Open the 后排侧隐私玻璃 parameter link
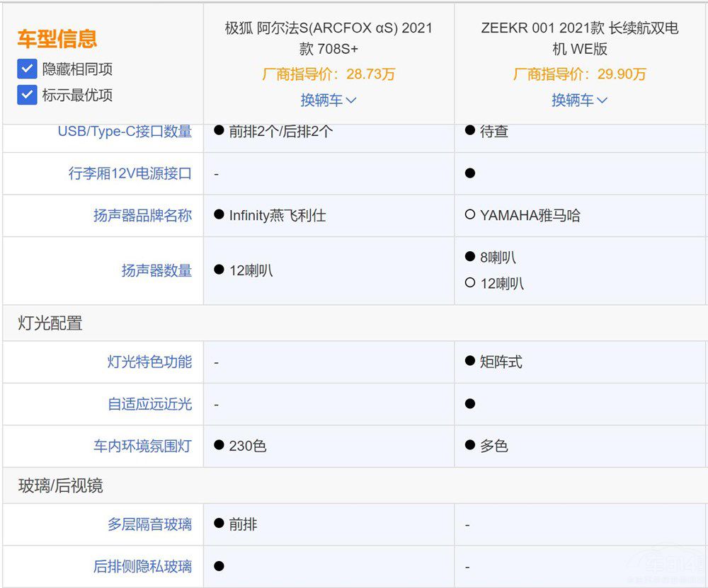708x588 pixels. point(142,566)
